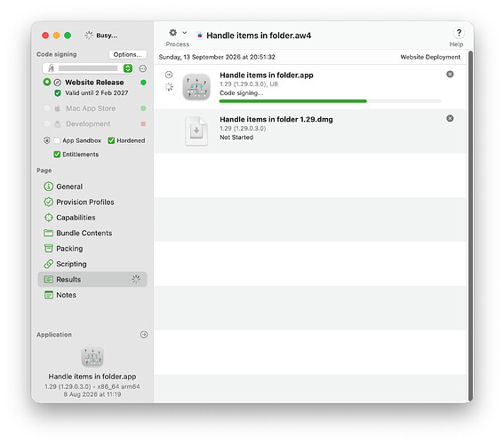This screenshot has width=504, height=444.
Task: Click the certificate icon in identity field
Action: click(x=51, y=68)
